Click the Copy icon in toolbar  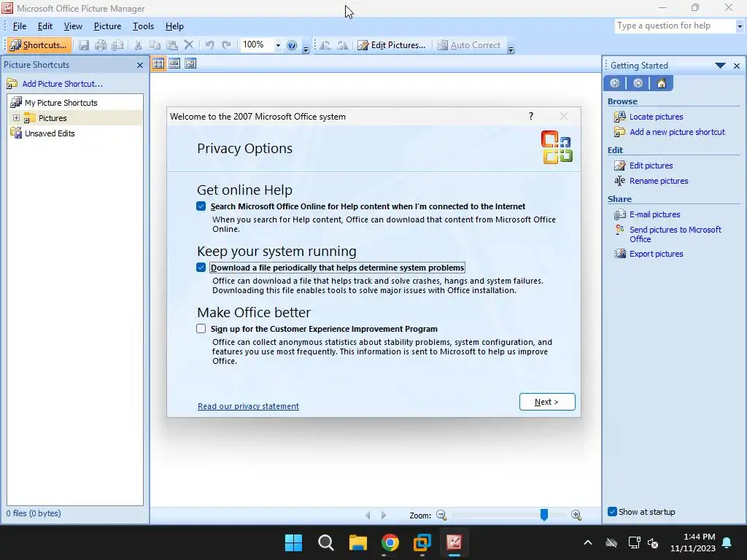tap(155, 45)
